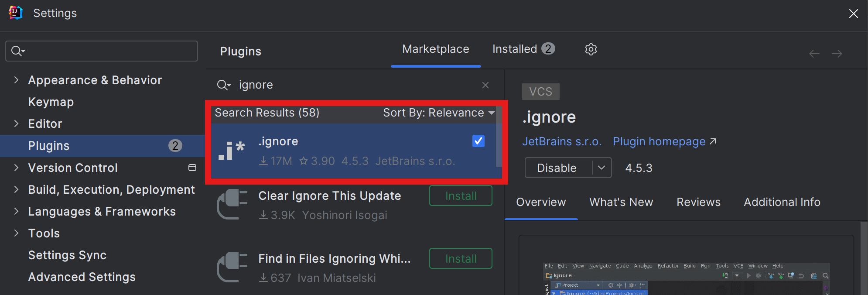
Task: Click the Ivan Miatselski vendor name
Action: [336, 278]
